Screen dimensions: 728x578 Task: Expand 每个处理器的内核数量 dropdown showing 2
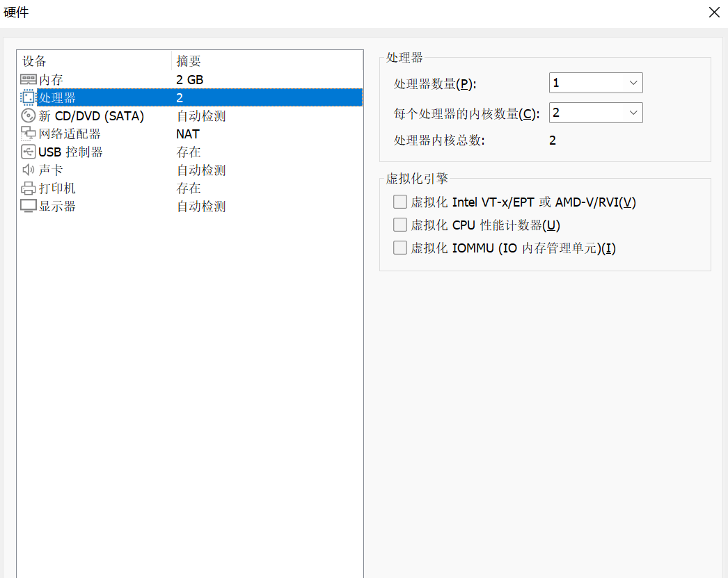596,113
